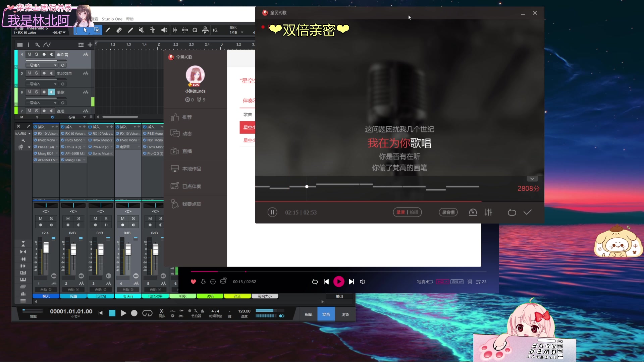This screenshot has height=362, width=644.
Task: Click the wrench options icon above tracks
Action: coord(37,45)
